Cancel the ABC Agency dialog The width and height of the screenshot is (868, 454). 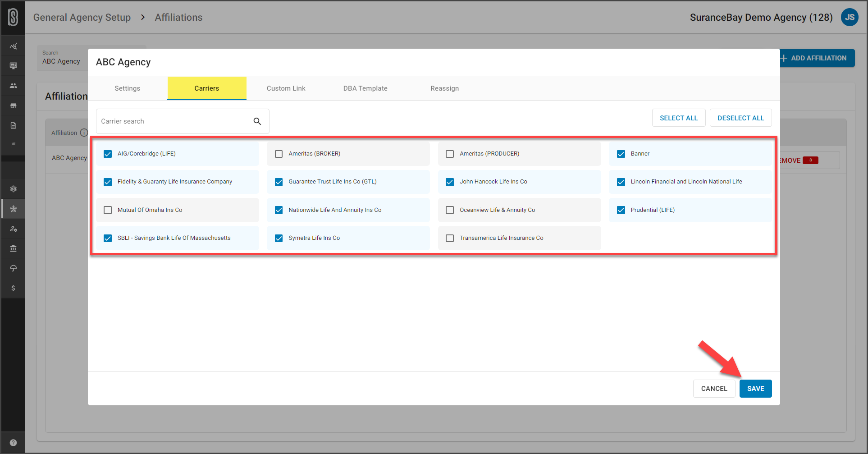tap(714, 389)
